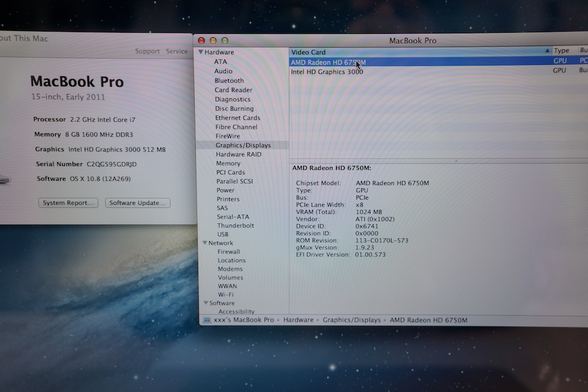Minimize the MacBook Pro report window
The width and height of the screenshot is (588, 392).
(x=213, y=41)
